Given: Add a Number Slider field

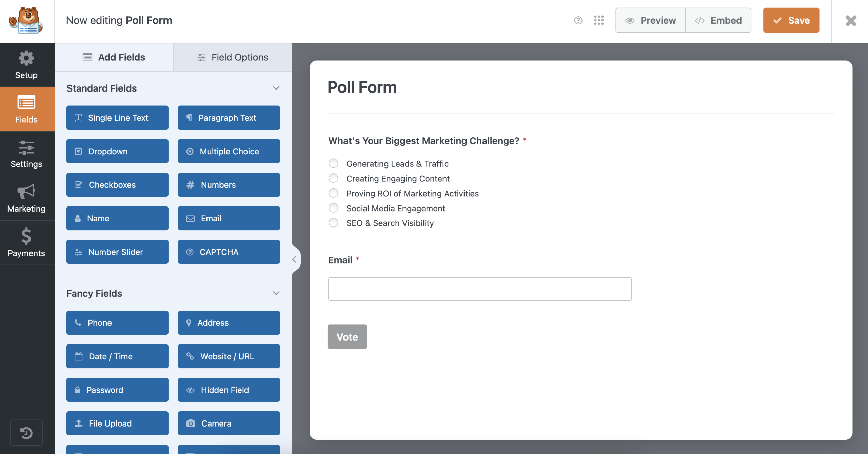Looking at the screenshot, I should point(117,252).
